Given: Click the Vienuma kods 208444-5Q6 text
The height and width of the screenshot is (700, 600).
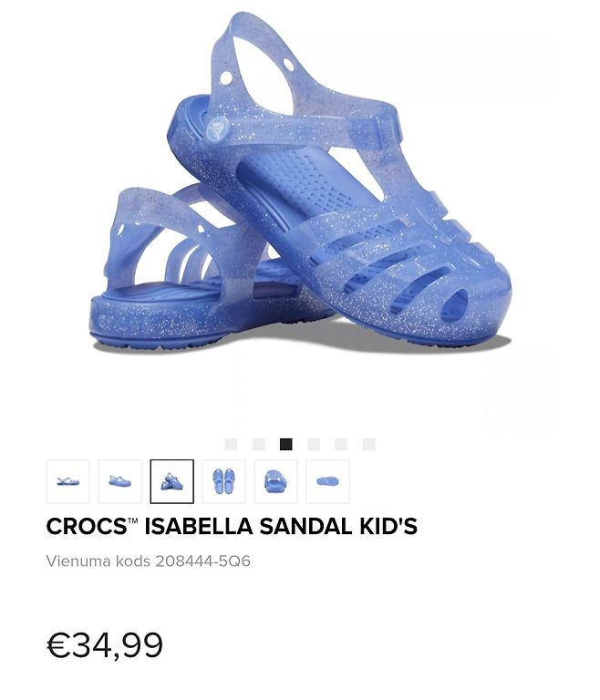Looking at the screenshot, I should click(x=149, y=561).
